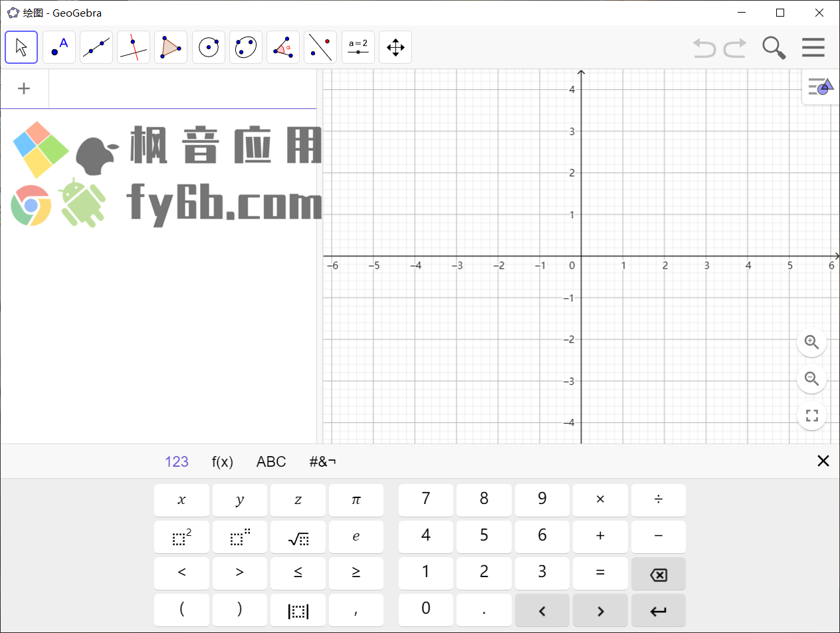Tap the number 5 key
Image resolution: width=840 pixels, height=633 pixels.
pyautogui.click(x=484, y=537)
